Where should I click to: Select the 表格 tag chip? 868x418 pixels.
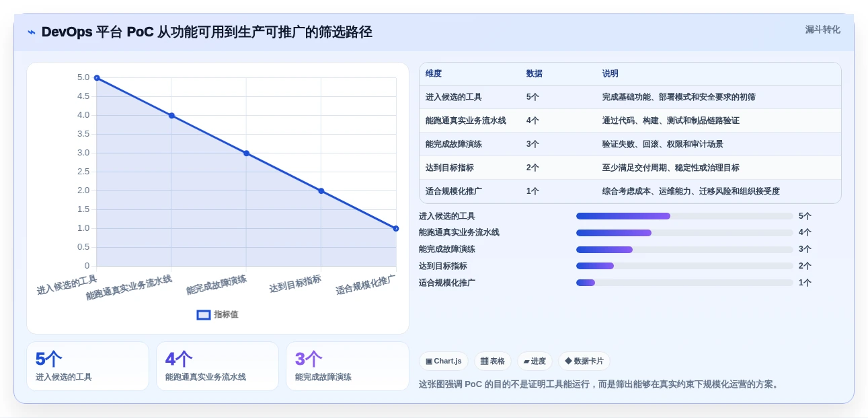(x=493, y=361)
